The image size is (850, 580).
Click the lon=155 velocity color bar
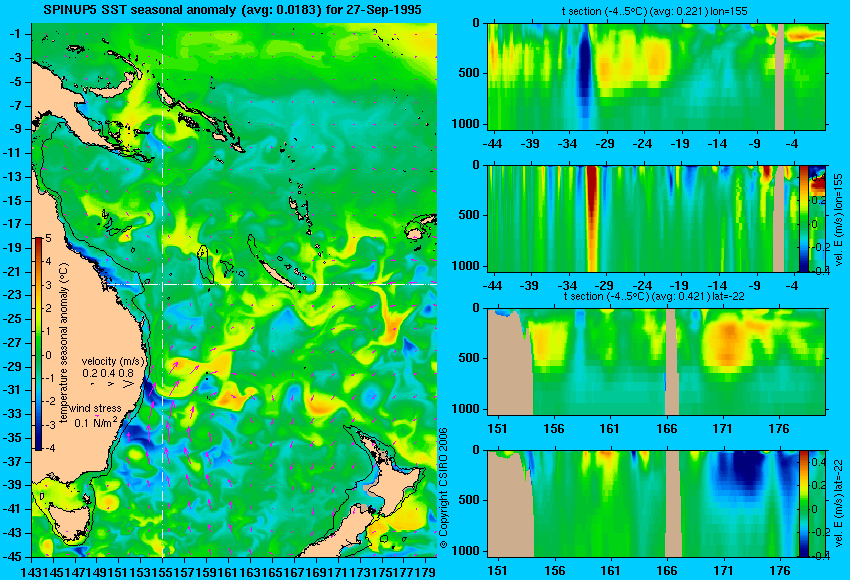point(804,218)
